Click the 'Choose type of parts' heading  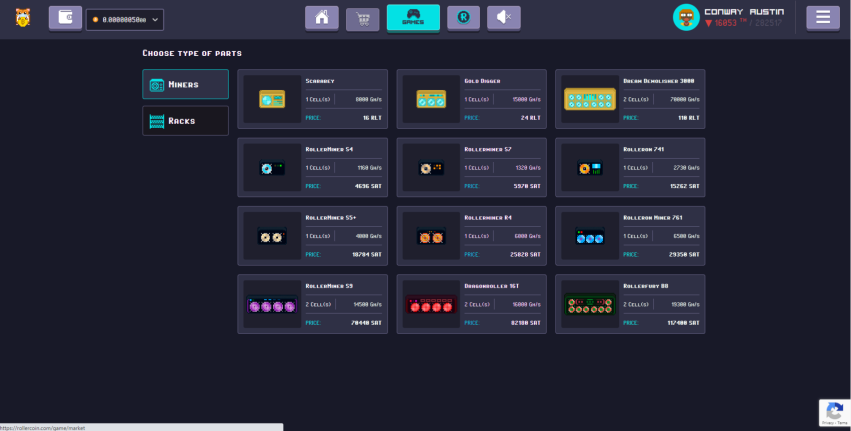tap(192, 53)
